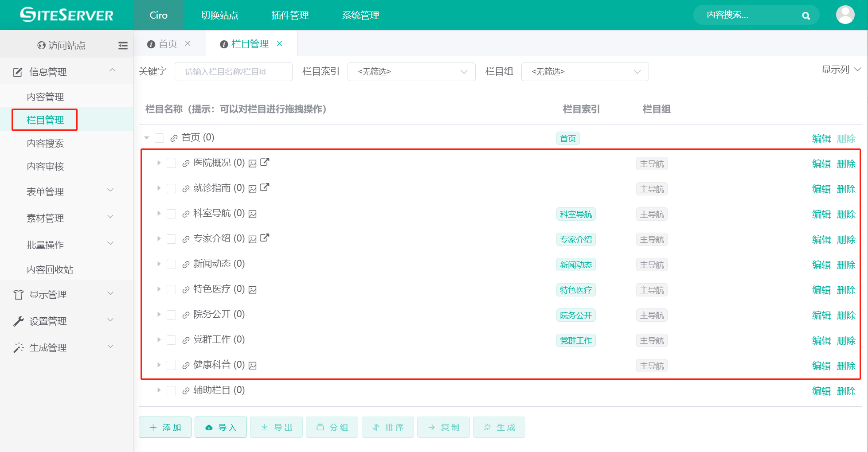
Task: Select the 生成管理 wand icon in the sidebar
Action: (17, 347)
